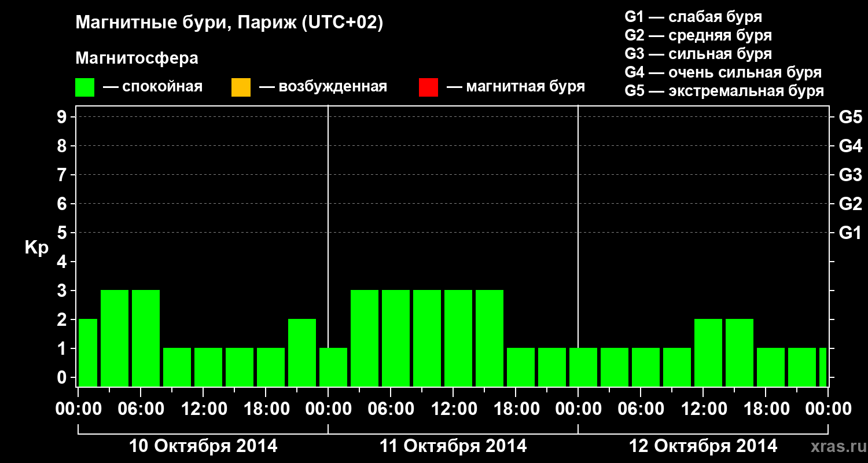Click the 11 Октября 2014 date label
Image resolution: width=868 pixels, height=463 pixels.
click(453, 446)
